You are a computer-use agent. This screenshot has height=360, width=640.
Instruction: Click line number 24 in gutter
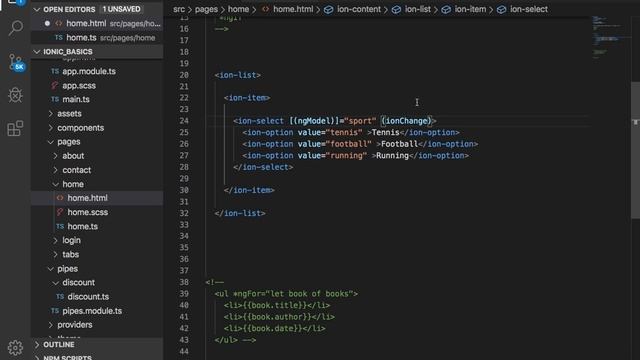pyautogui.click(x=184, y=121)
